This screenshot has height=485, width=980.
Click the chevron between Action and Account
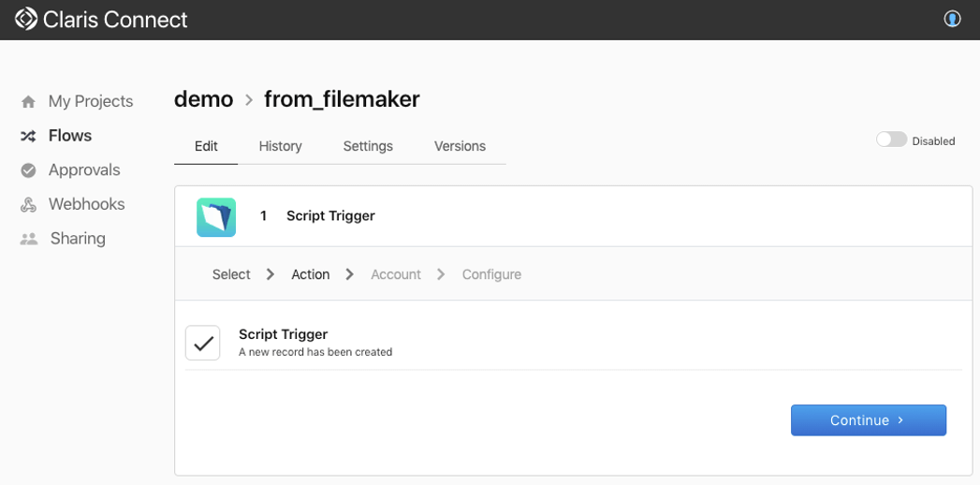pyautogui.click(x=350, y=274)
